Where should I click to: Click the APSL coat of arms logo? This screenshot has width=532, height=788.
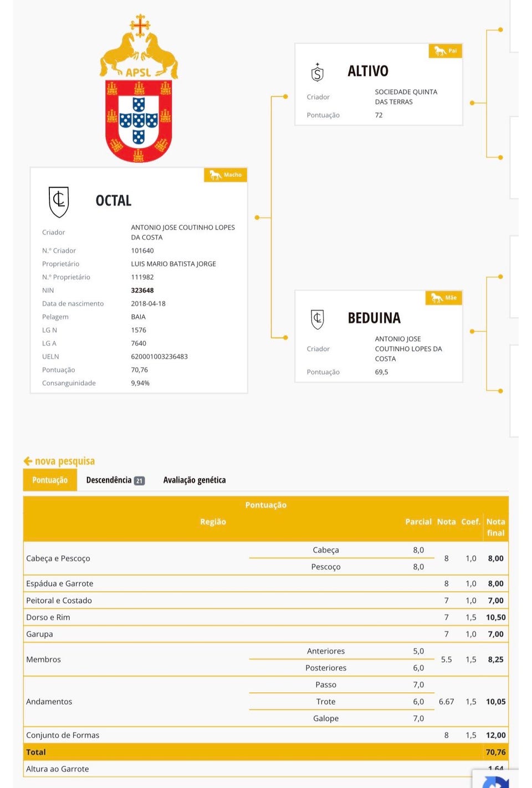139,88
